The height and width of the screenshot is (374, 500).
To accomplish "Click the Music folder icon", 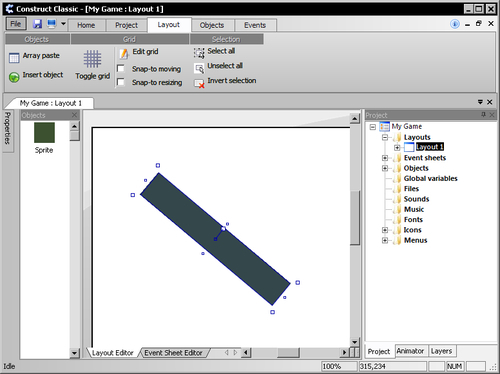I will point(397,209).
